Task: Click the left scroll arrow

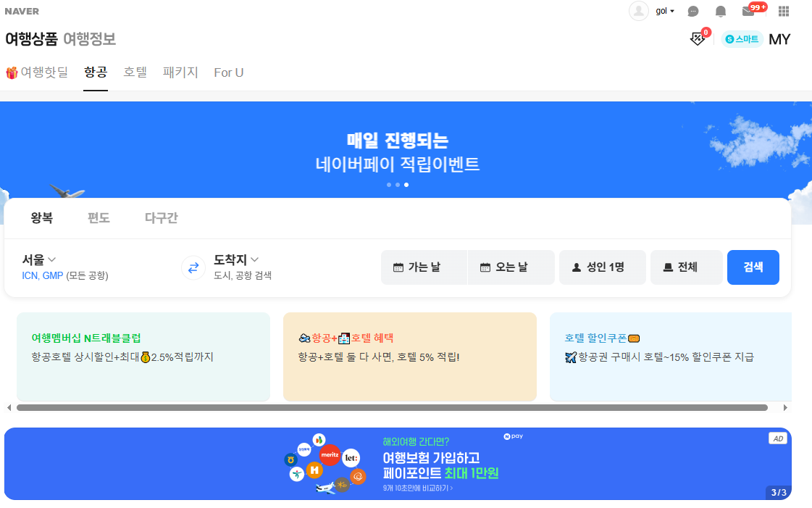Action: (9, 408)
